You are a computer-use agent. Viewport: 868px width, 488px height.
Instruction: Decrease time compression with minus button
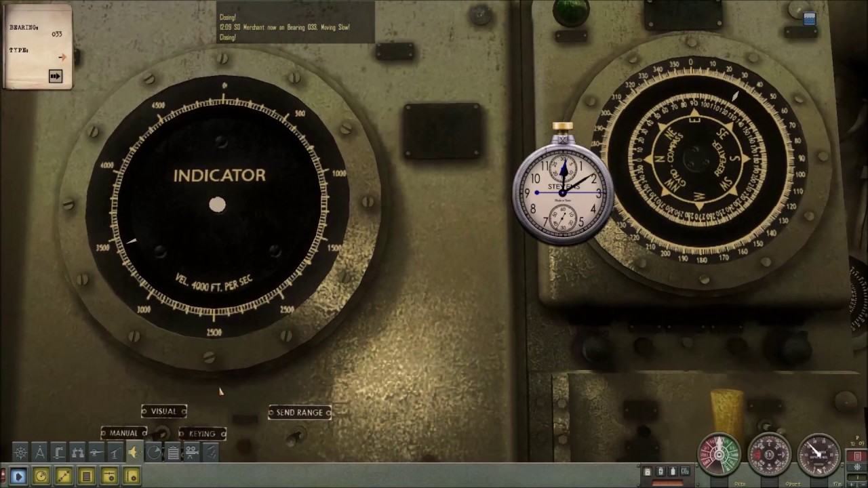(x=862, y=484)
